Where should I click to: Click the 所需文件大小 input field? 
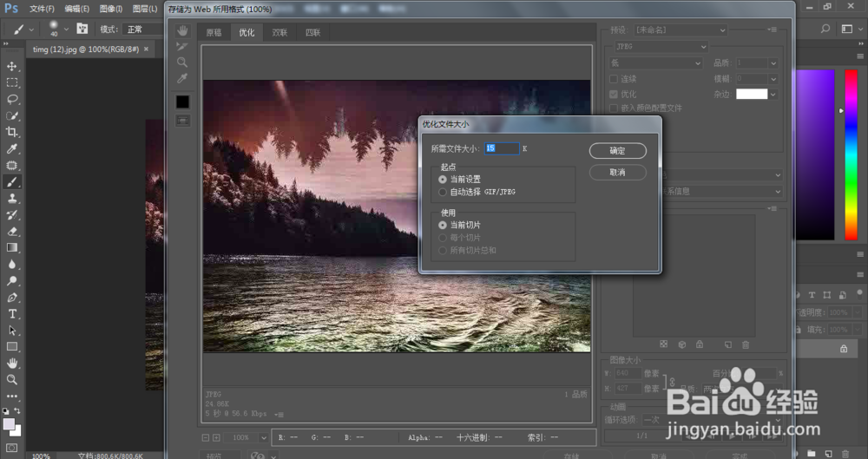pos(502,148)
